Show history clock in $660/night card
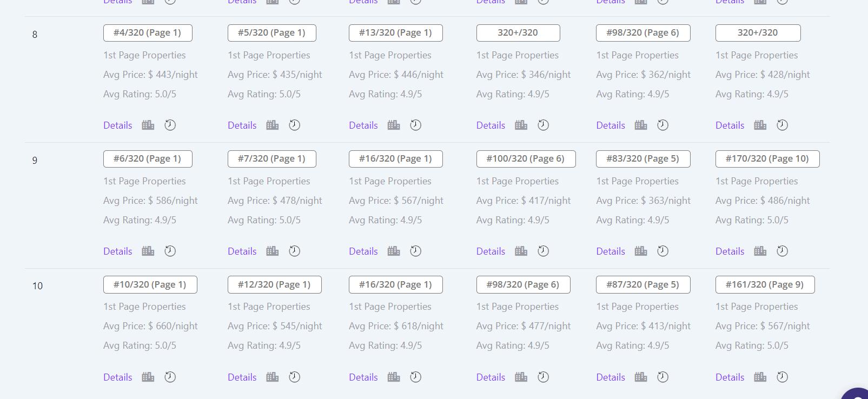The height and width of the screenshot is (399, 868). [x=170, y=377]
